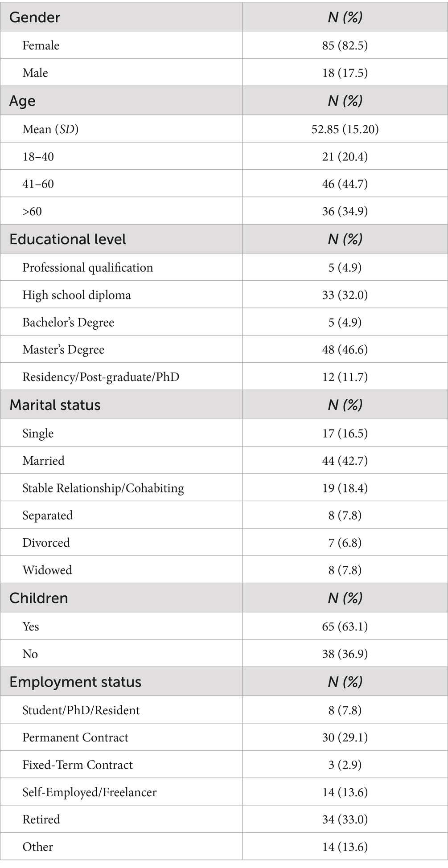Select the High school diploma row
The height and width of the screenshot is (868, 448).
click(77, 295)
